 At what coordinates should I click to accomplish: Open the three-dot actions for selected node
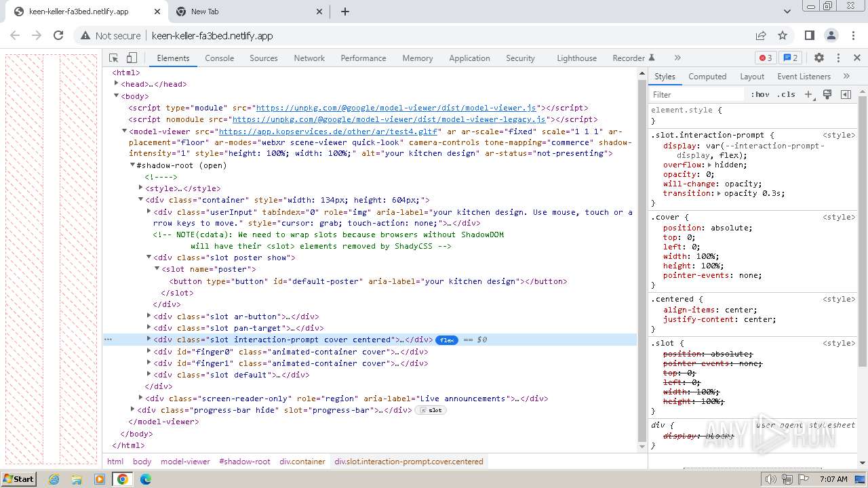click(x=108, y=340)
